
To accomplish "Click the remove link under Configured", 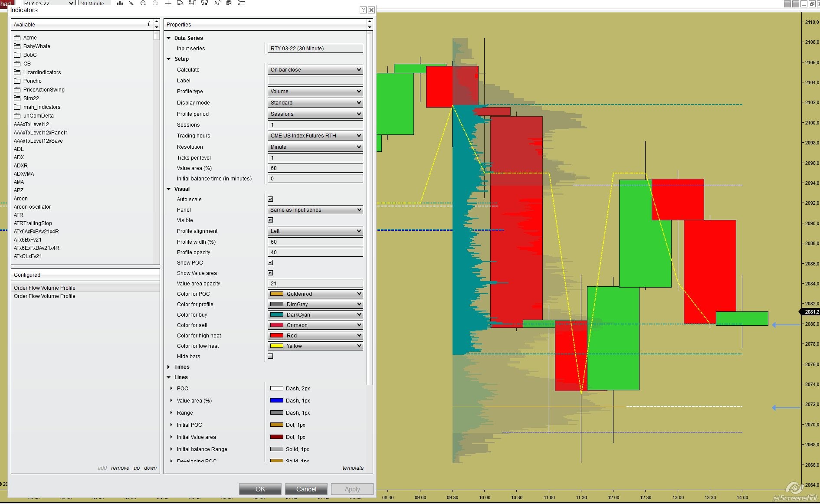I will (120, 468).
